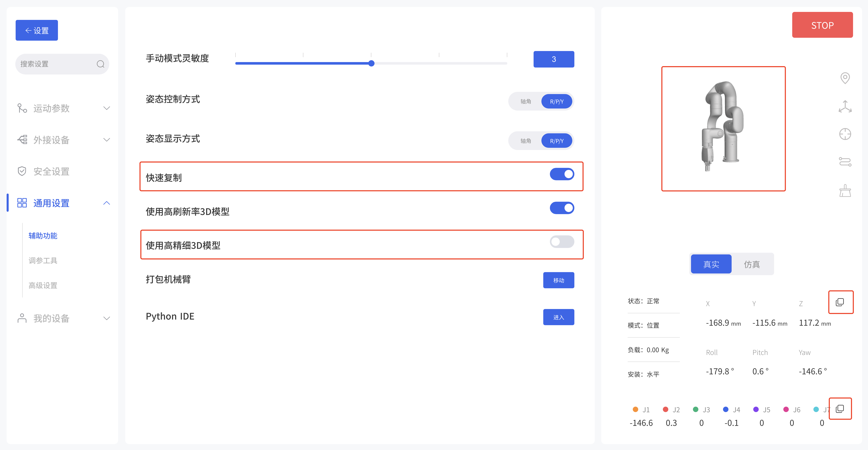Click the shield icon next to 安全设置

22,171
